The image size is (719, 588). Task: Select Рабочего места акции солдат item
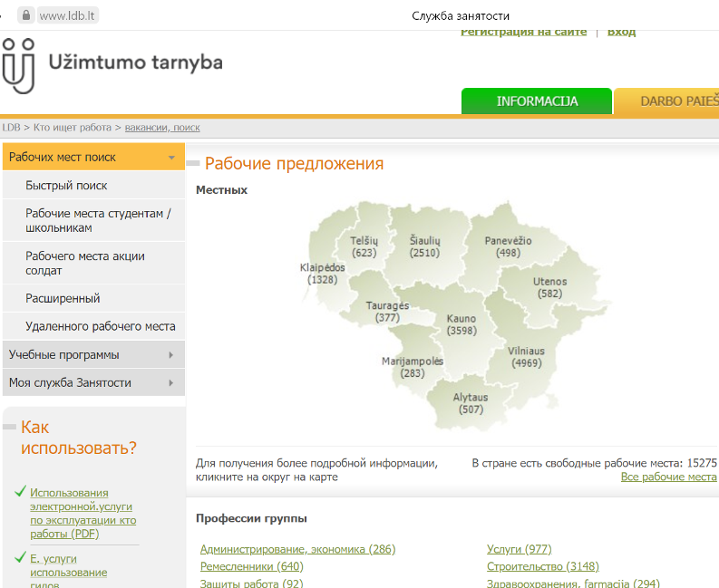click(93, 263)
